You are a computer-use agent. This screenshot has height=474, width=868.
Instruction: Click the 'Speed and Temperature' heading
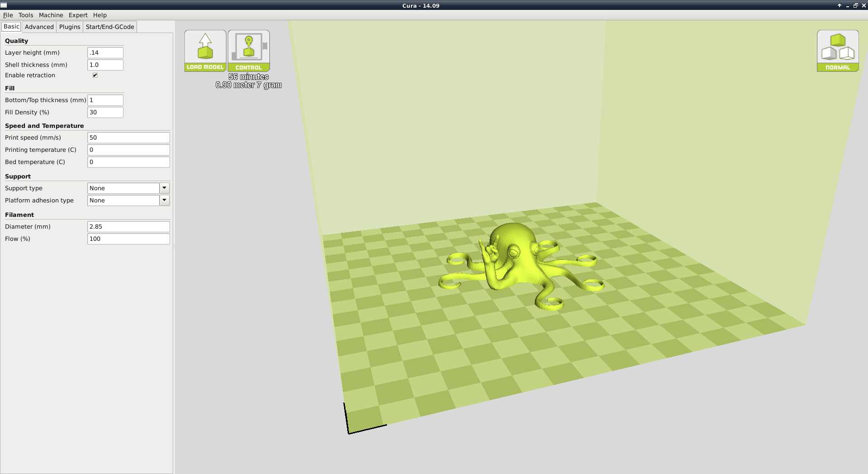[x=44, y=126]
